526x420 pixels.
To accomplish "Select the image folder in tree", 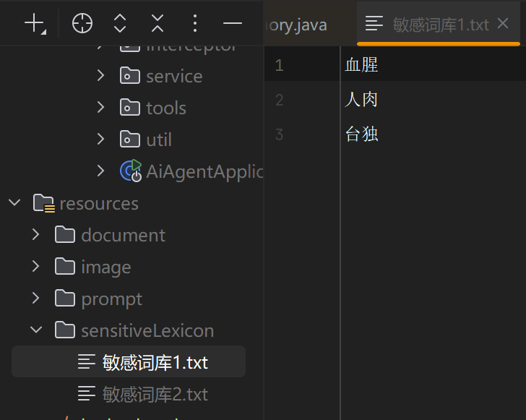I will pyautogui.click(x=105, y=267).
